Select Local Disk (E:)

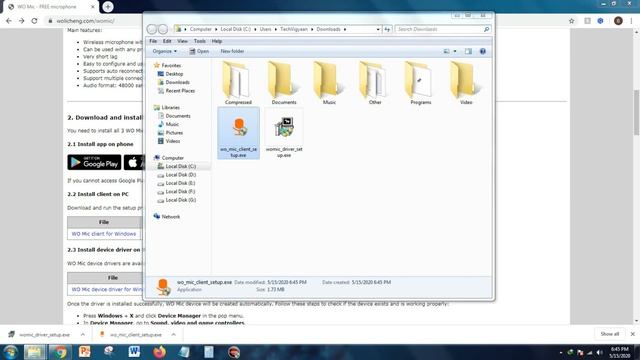coord(176,183)
